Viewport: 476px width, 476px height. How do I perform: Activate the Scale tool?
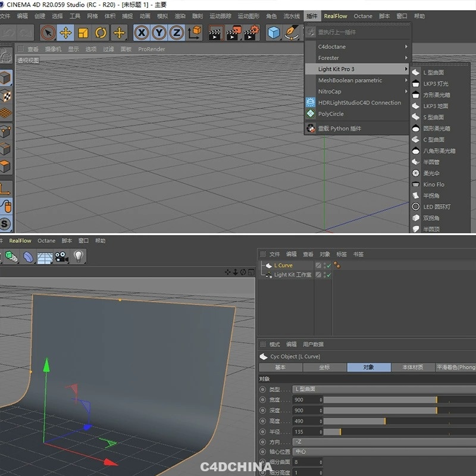[x=83, y=33]
